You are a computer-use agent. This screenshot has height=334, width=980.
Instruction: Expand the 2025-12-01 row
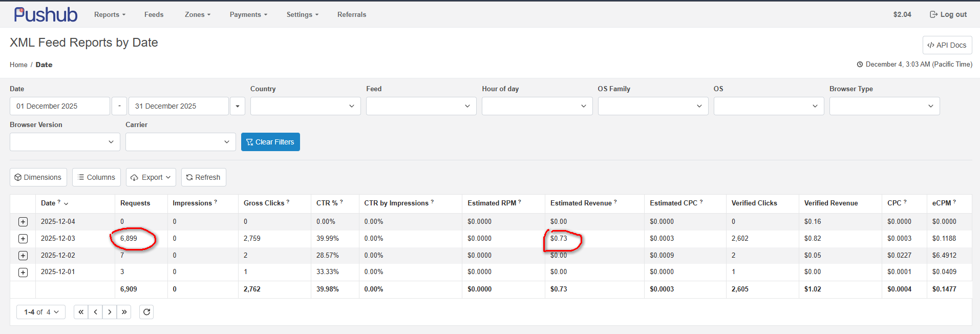coord(23,272)
